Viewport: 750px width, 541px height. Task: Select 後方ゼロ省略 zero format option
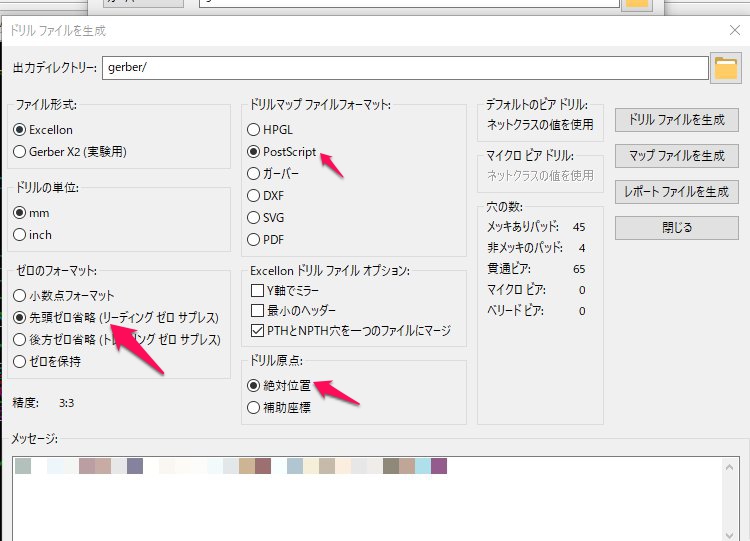pos(20,339)
